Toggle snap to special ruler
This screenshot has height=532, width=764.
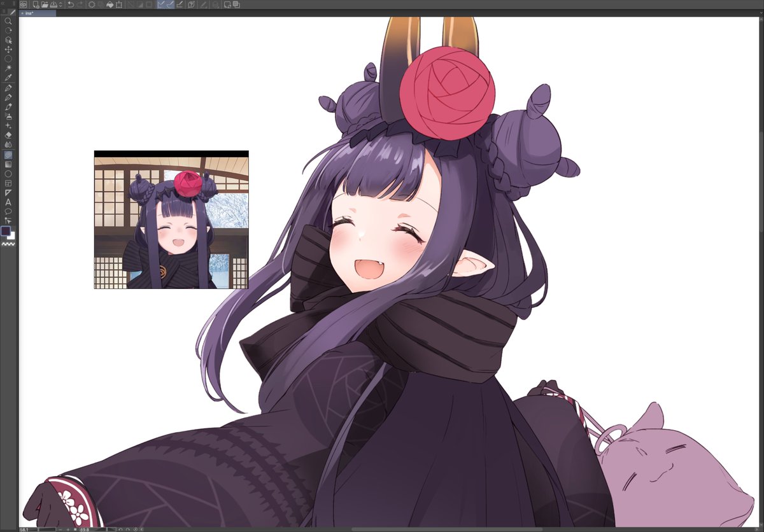click(171, 4)
